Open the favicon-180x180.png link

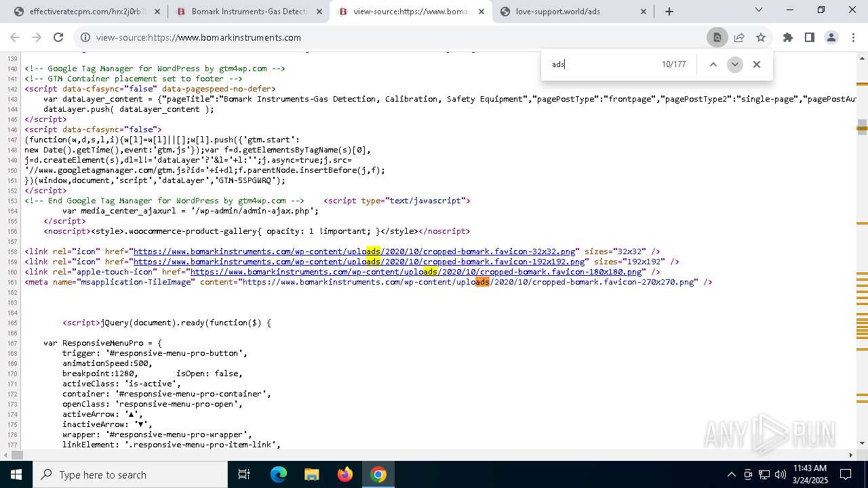416,272
